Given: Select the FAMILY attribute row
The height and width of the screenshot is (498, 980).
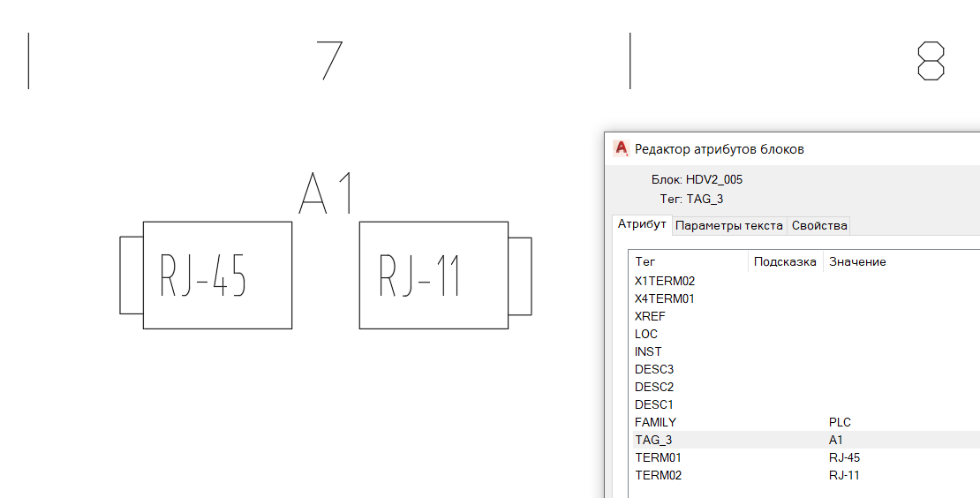Looking at the screenshot, I should click(806, 422).
